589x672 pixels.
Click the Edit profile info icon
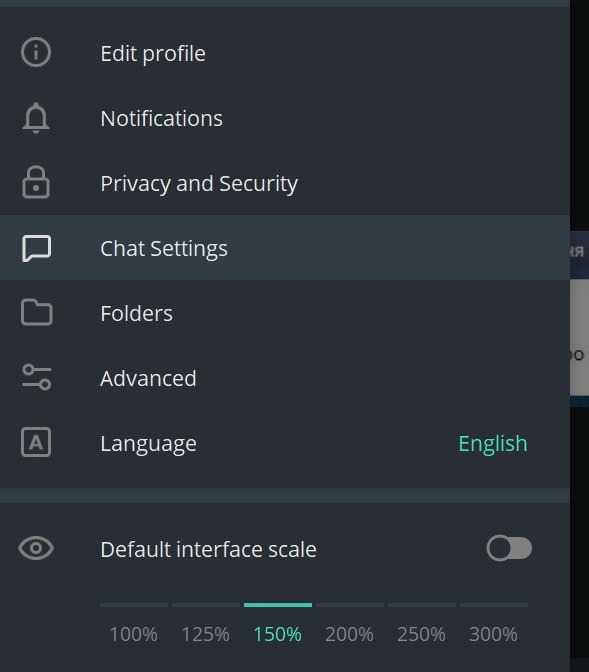pos(36,52)
